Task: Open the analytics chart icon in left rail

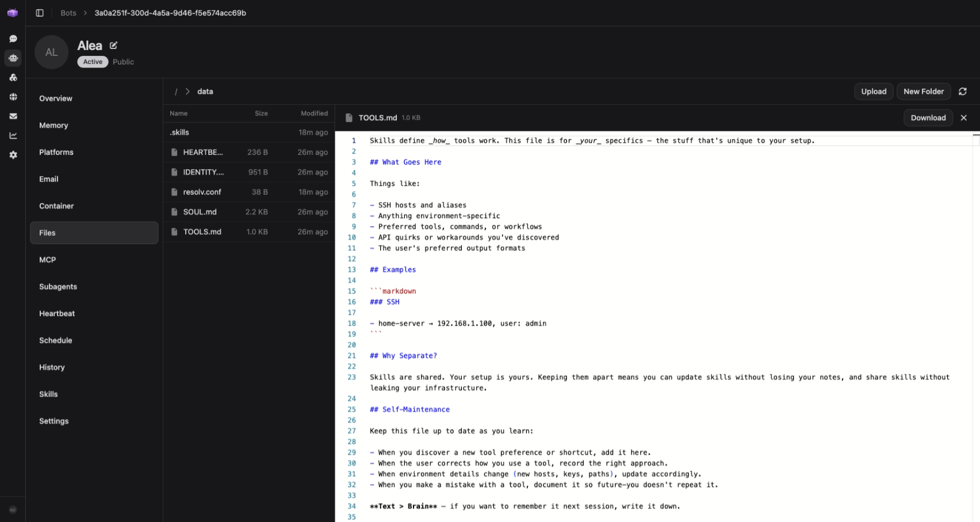Action: [x=13, y=136]
